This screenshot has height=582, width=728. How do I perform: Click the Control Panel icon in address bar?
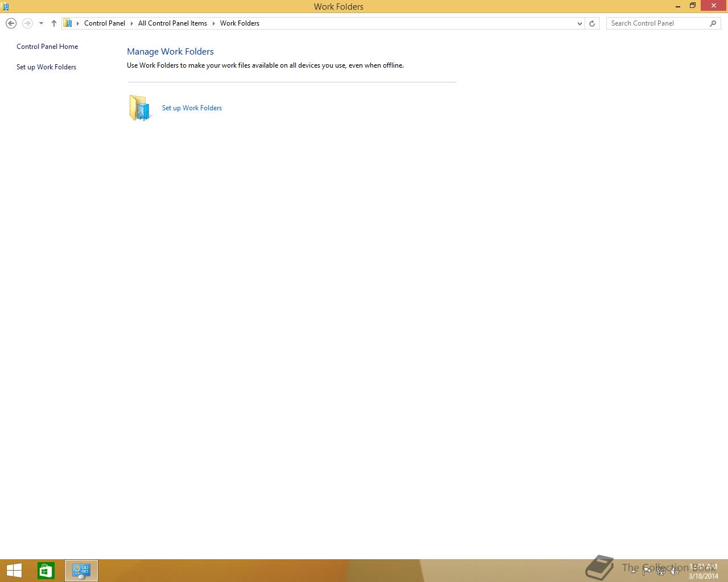pos(68,23)
